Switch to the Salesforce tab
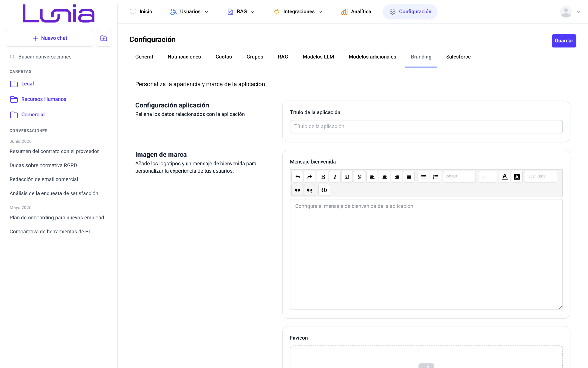Image resolution: width=588 pixels, height=368 pixels. click(x=458, y=57)
